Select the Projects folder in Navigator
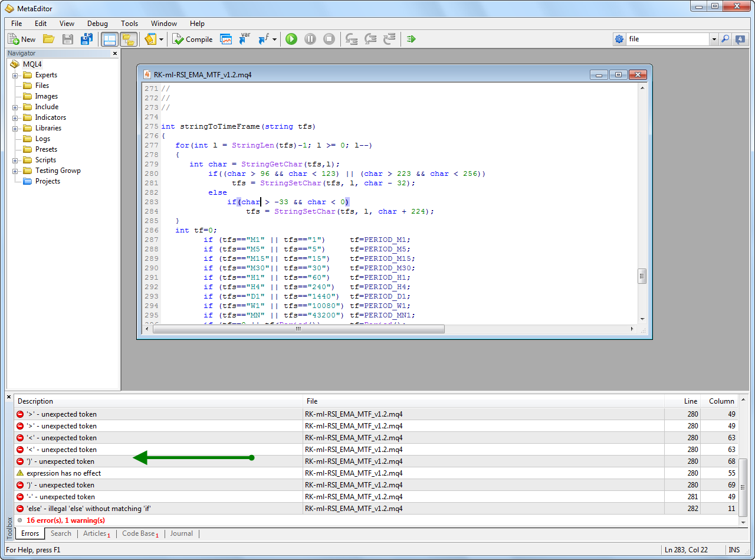The height and width of the screenshot is (560, 755). click(47, 181)
